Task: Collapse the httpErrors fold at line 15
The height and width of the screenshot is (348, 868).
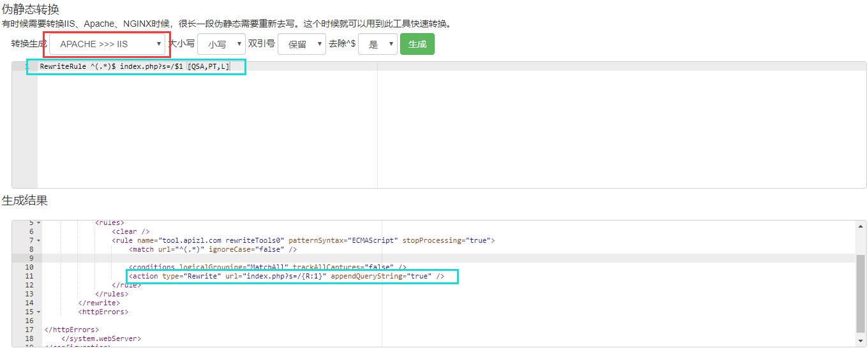Action: [x=38, y=312]
